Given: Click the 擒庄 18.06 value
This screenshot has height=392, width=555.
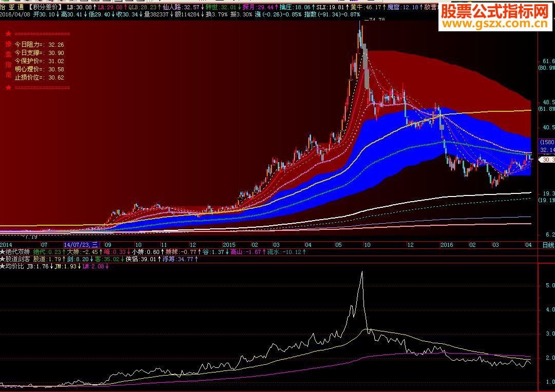Looking at the screenshot, I should [x=297, y=7].
